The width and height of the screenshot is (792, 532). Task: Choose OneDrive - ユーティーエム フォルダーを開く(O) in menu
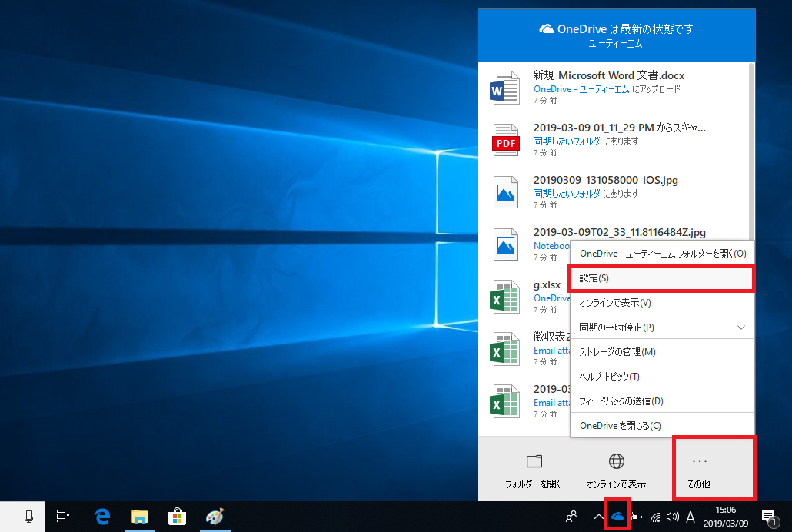(662, 254)
